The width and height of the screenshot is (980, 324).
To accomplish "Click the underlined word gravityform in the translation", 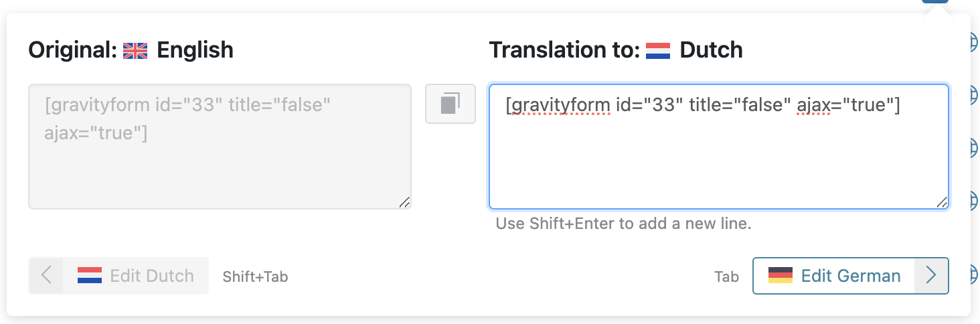I will coord(558,106).
